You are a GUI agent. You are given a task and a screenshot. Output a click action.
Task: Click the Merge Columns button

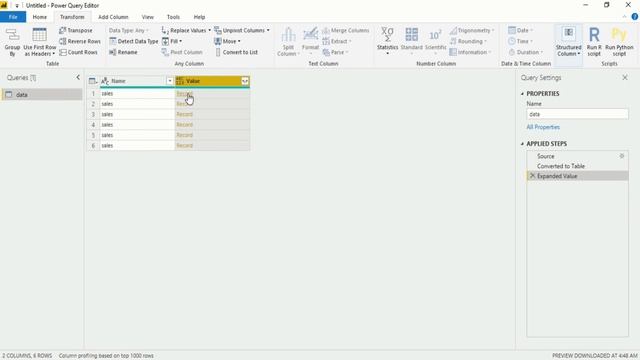coord(346,31)
